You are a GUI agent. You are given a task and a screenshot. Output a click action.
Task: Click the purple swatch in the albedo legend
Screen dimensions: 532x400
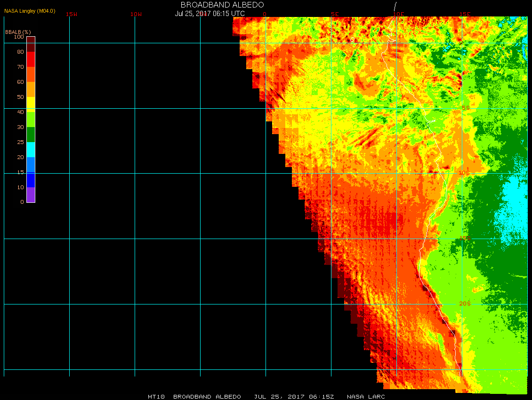(31, 195)
